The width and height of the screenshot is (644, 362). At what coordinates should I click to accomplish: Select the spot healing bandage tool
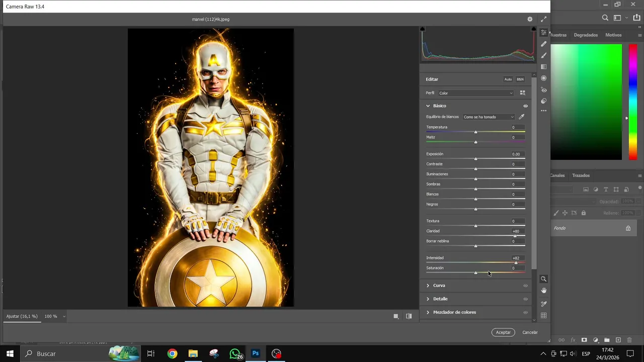pos(543,44)
